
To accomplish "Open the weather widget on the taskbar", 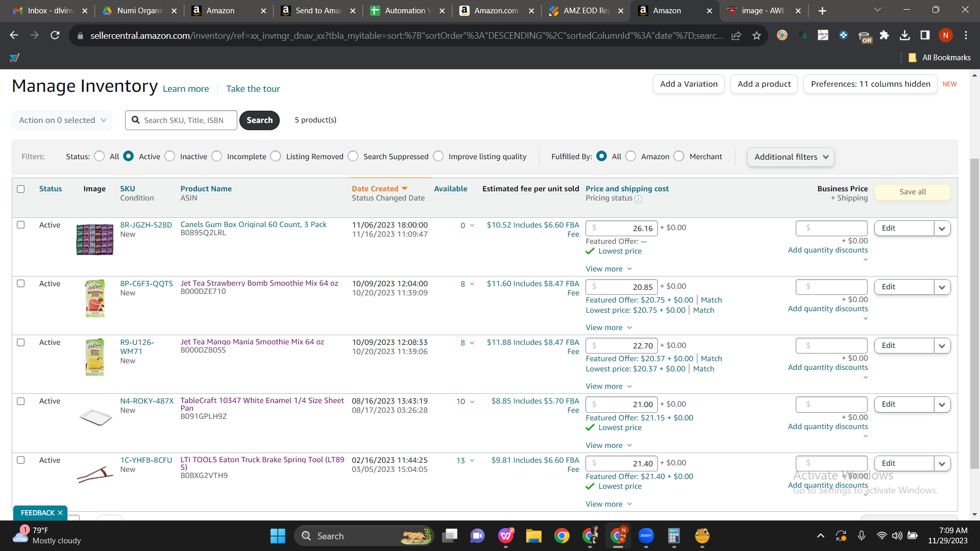I will (x=47, y=536).
